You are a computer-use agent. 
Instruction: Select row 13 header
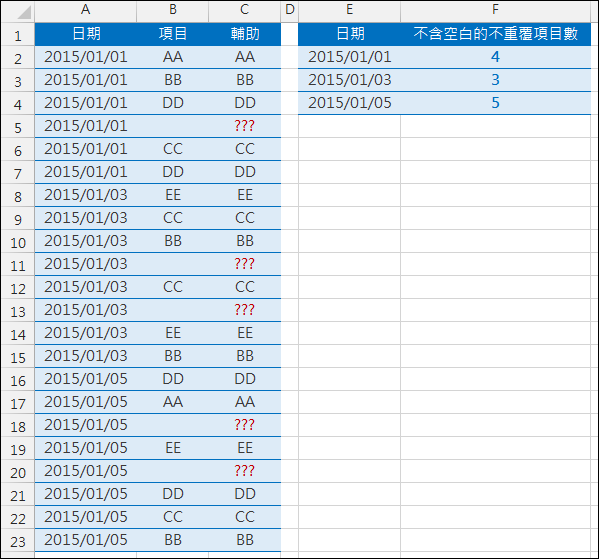pyautogui.click(x=18, y=311)
